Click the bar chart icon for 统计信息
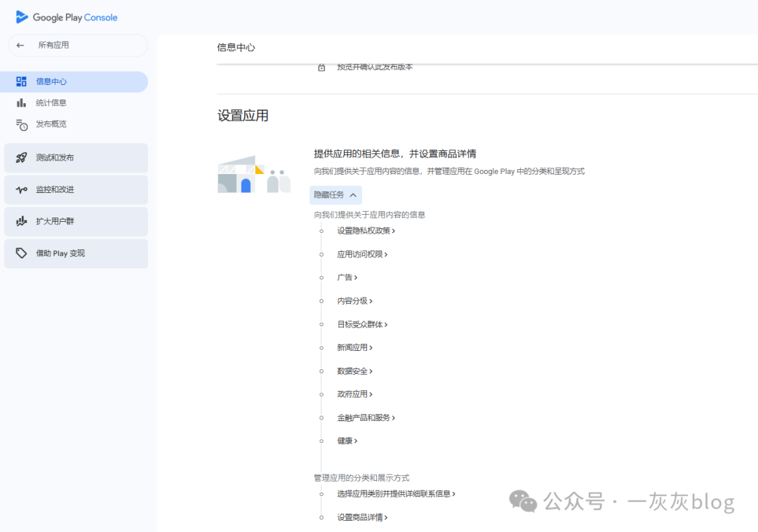Screen dimensions: 758x532 coord(21,102)
